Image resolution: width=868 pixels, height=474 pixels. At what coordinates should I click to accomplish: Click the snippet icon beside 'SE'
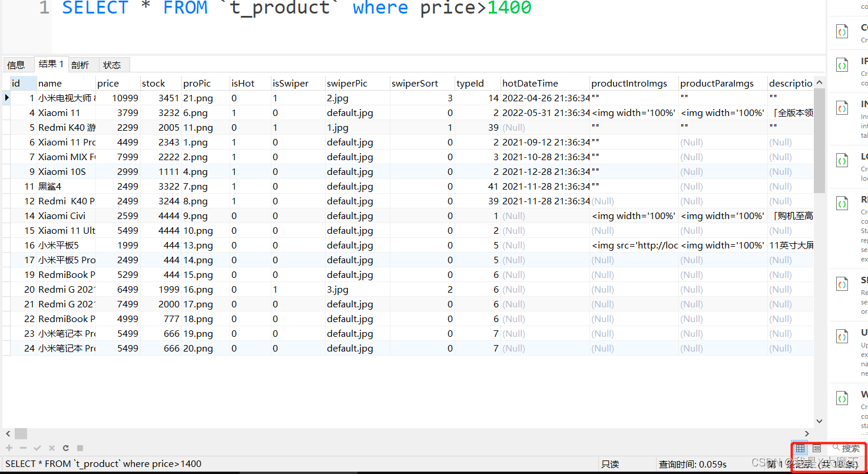[x=843, y=284]
